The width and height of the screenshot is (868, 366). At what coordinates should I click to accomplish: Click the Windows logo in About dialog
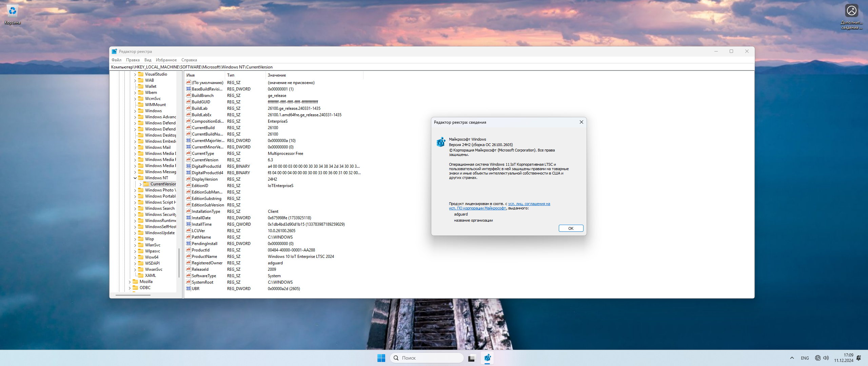pyautogui.click(x=440, y=142)
